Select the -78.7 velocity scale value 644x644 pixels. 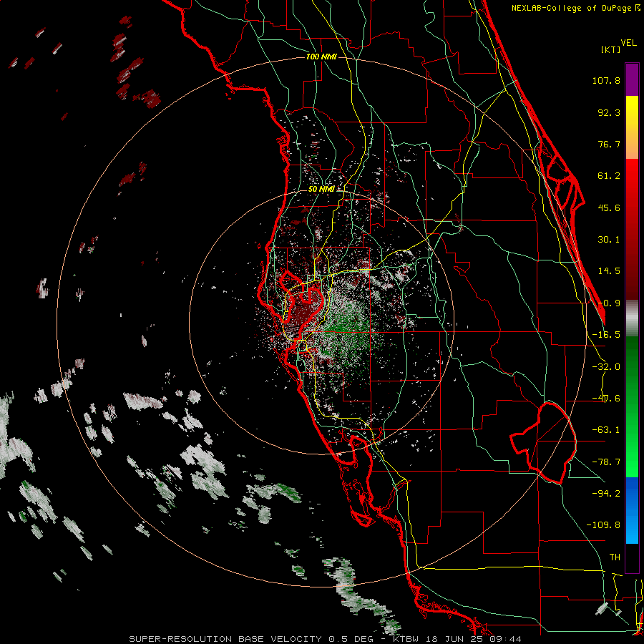point(606,462)
